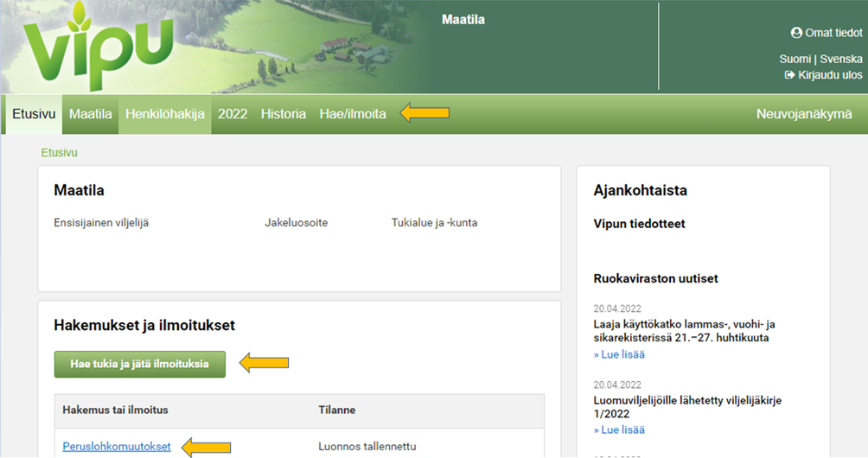Click the Tukialue ja -kunta label
The image size is (868, 458).
point(435,223)
